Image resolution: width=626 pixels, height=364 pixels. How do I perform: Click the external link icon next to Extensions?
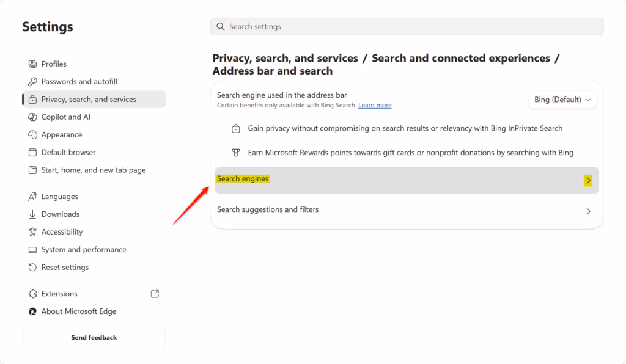(x=155, y=294)
